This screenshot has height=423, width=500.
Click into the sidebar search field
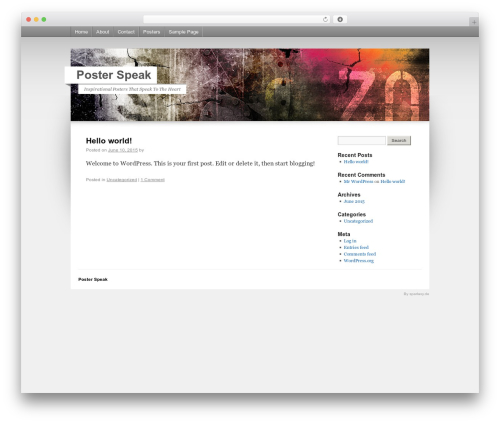[361, 141]
